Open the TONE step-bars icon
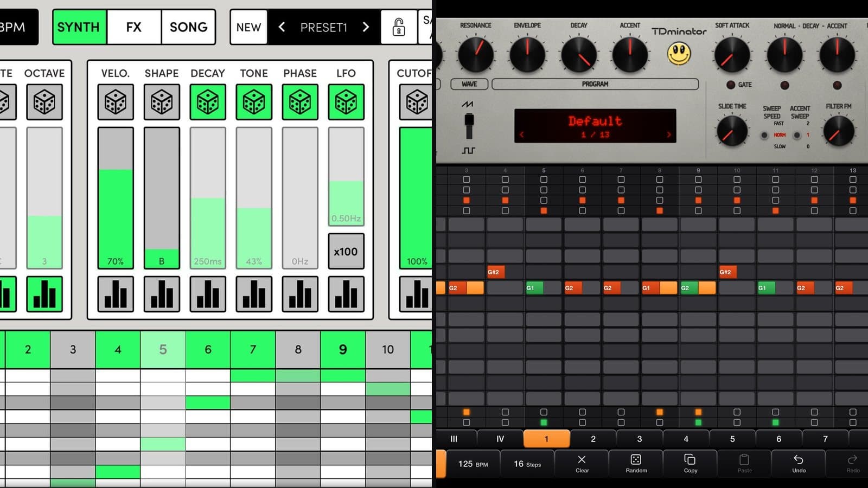 click(254, 294)
